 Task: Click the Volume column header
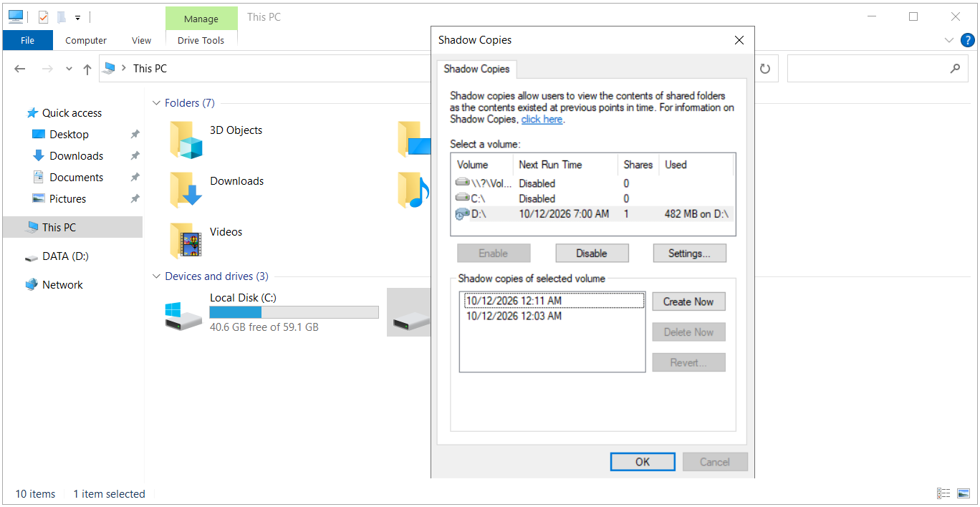[482, 165]
